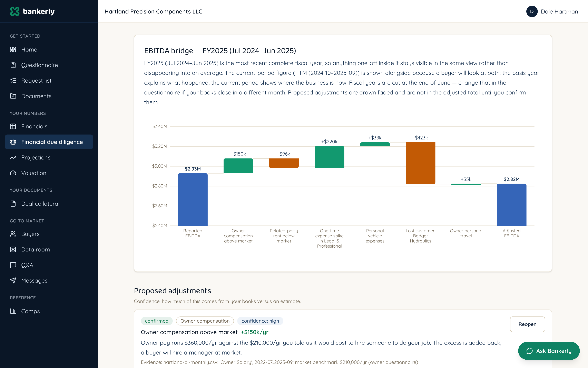Viewport: 588px width, 368px height.
Task: Navigate to Valuation in sidebar
Action: (x=49, y=173)
